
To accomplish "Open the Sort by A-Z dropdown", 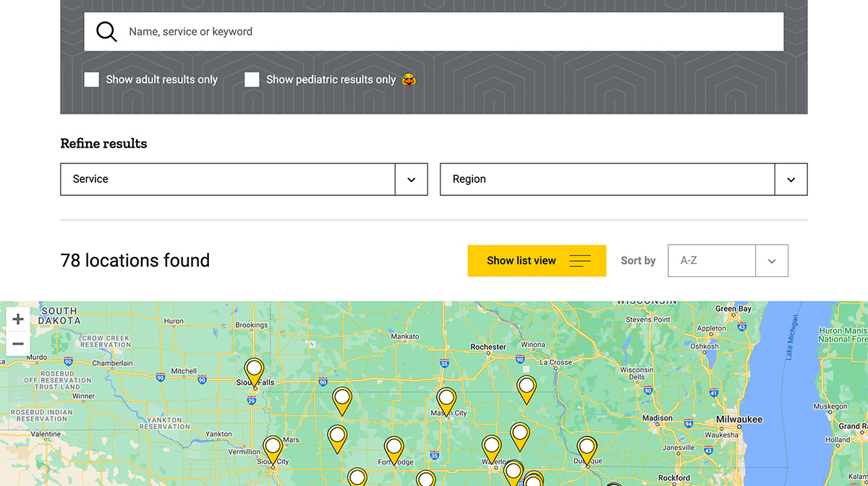I will point(728,260).
